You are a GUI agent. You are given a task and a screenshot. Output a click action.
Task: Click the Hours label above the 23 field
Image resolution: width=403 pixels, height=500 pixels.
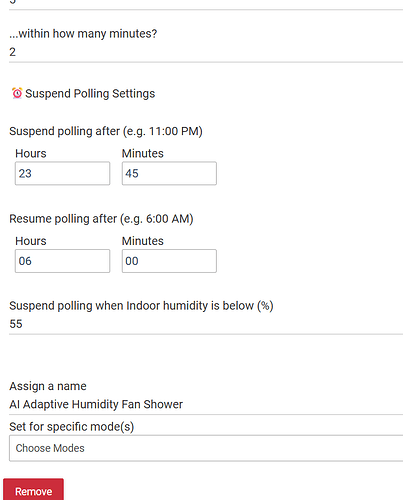pyautogui.click(x=31, y=153)
